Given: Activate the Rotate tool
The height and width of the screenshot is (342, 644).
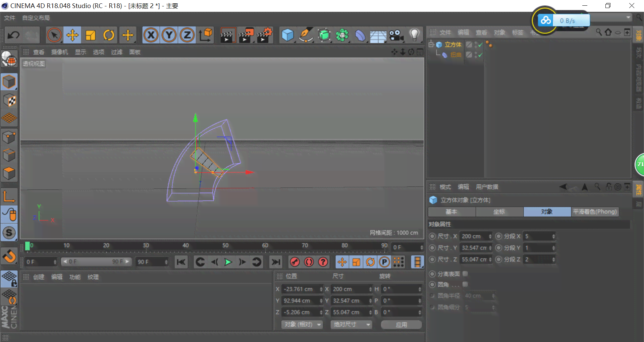Looking at the screenshot, I should tap(109, 35).
